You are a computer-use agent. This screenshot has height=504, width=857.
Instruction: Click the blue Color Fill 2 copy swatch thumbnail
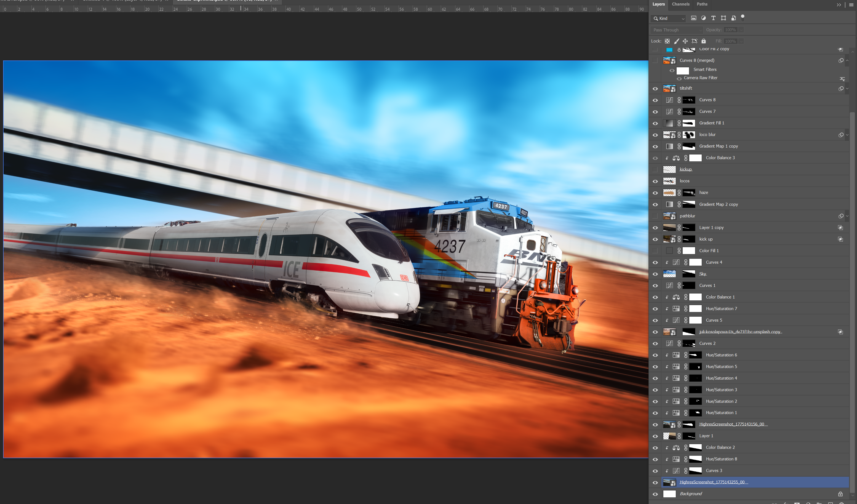pyautogui.click(x=669, y=50)
